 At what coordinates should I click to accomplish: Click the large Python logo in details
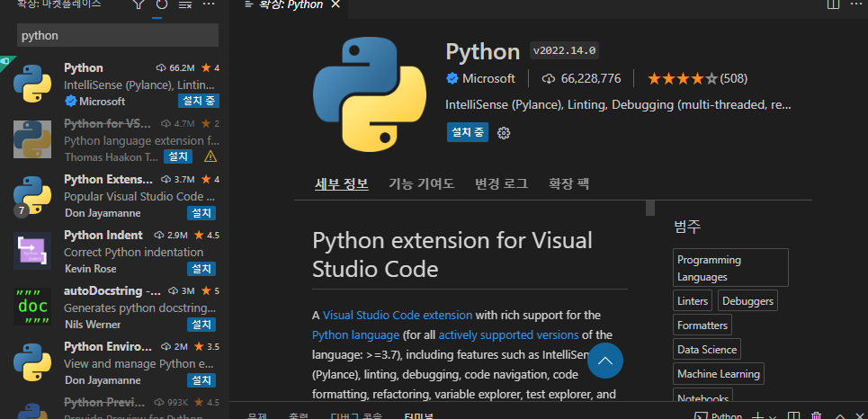tap(370, 94)
